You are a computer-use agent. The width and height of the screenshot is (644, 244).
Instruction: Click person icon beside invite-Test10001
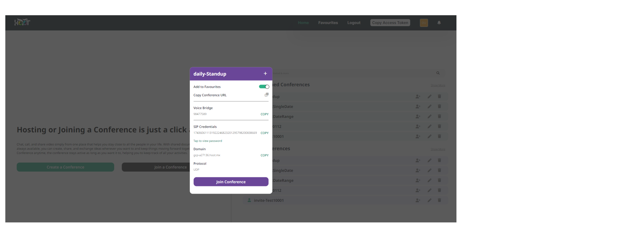point(249,200)
